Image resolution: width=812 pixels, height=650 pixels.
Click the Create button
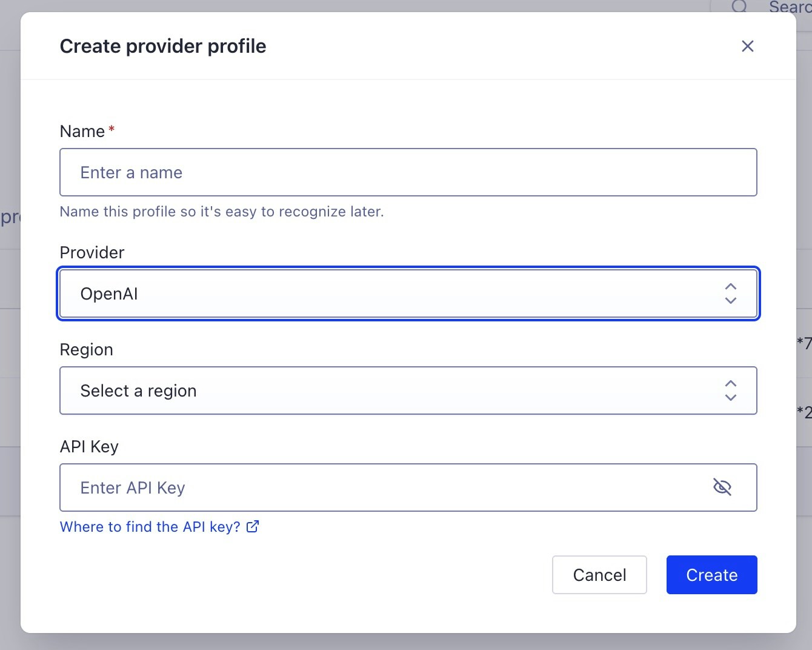(x=711, y=575)
